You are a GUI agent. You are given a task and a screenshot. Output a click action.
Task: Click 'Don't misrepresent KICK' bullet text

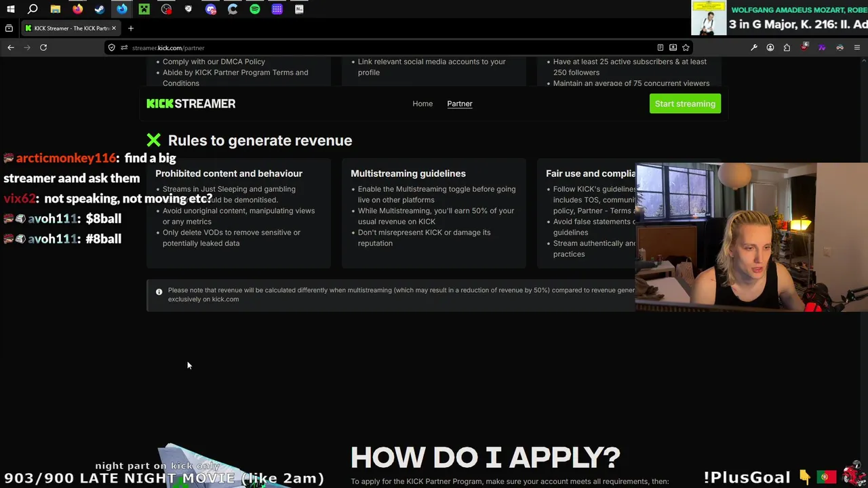coord(424,238)
